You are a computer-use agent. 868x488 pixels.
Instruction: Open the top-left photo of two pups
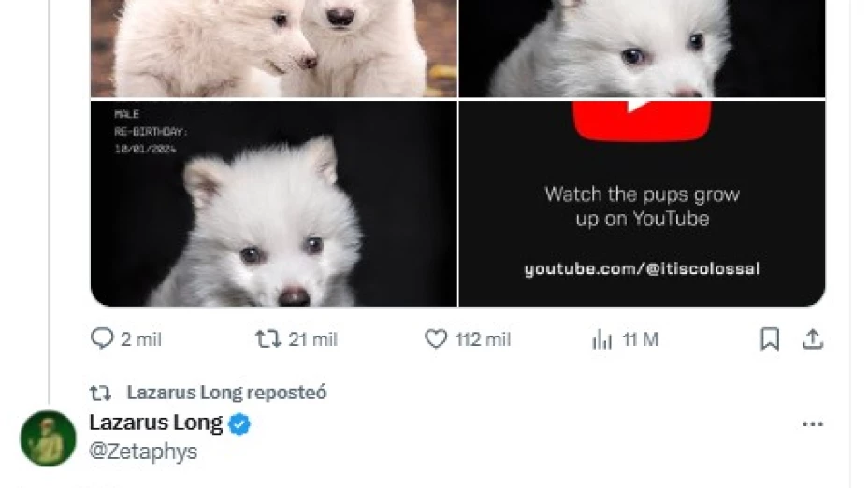tap(273, 47)
